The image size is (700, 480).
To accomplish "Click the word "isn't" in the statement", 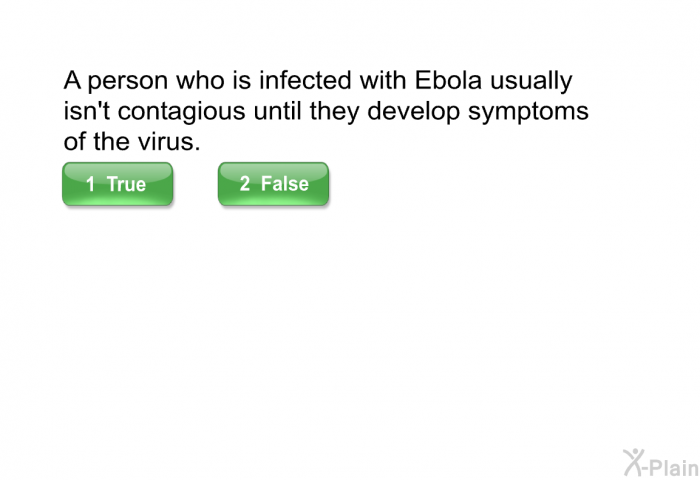I will click(x=87, y=111).
